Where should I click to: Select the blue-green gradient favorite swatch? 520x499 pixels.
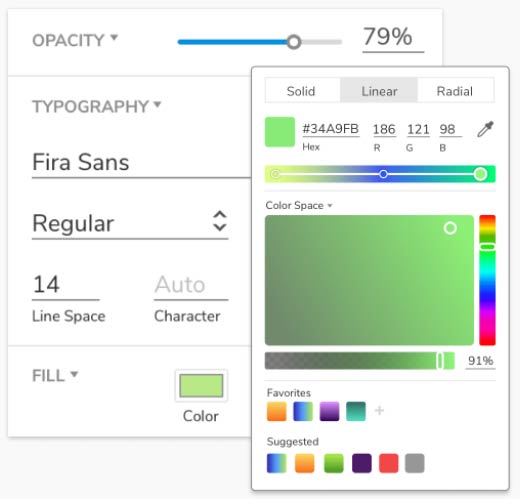[x=303, y=411]
